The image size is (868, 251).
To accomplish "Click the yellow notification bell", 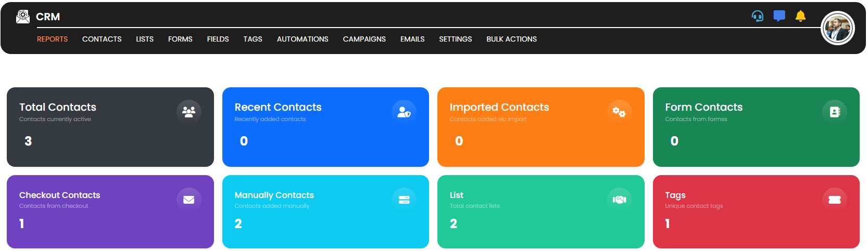I will pyautogui.click(x=800, y=16).
